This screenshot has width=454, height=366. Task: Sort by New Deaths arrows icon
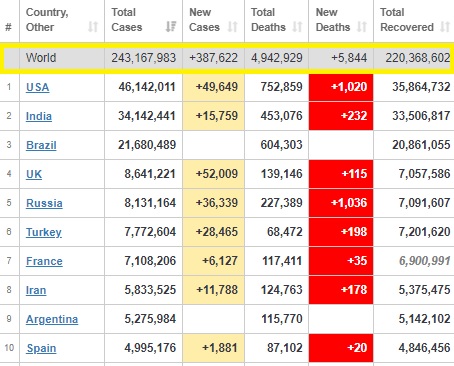click(x=362, y=27)
